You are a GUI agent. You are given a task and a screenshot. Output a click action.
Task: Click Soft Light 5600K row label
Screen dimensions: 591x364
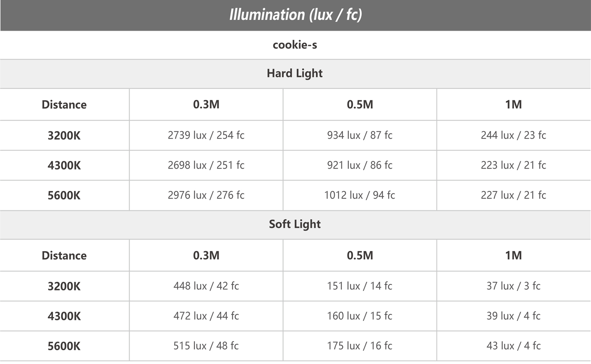[64, 346]
